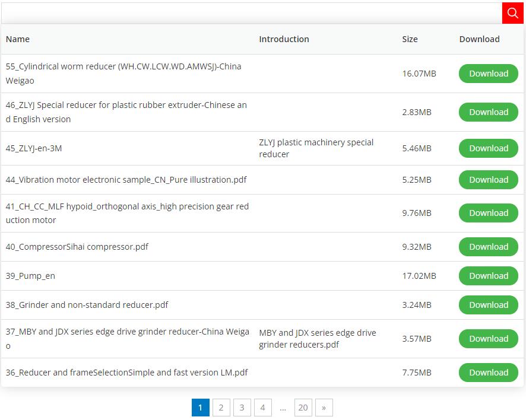Image resolution: width=526 pixels, height=420 pixels.
Task: Download the 36_Reducer and frameSelection PDF
Action: pyautogui.click(x=489, y=373)
